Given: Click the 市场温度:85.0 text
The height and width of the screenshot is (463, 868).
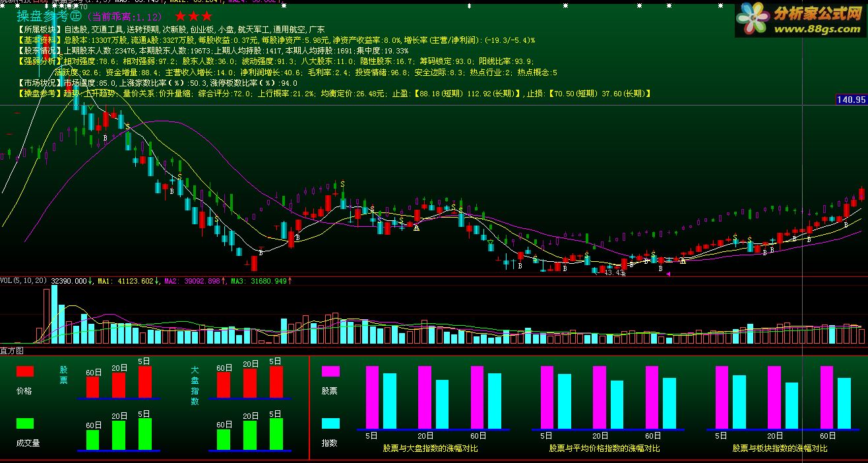Looking at the screenshot, I should point(90,83).
